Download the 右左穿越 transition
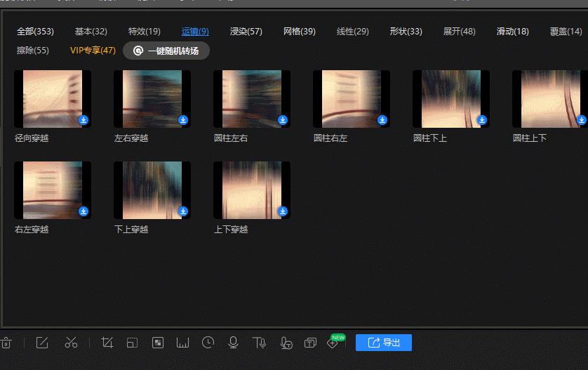Image resolution: width=588 pixels, height=370 pixels. click(83, 211)
